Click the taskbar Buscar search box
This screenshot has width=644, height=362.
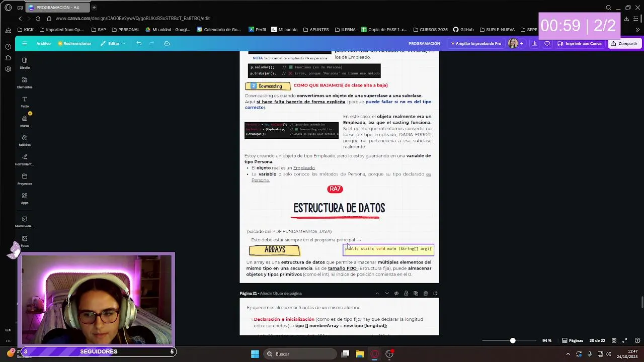[x=300, y=354]
